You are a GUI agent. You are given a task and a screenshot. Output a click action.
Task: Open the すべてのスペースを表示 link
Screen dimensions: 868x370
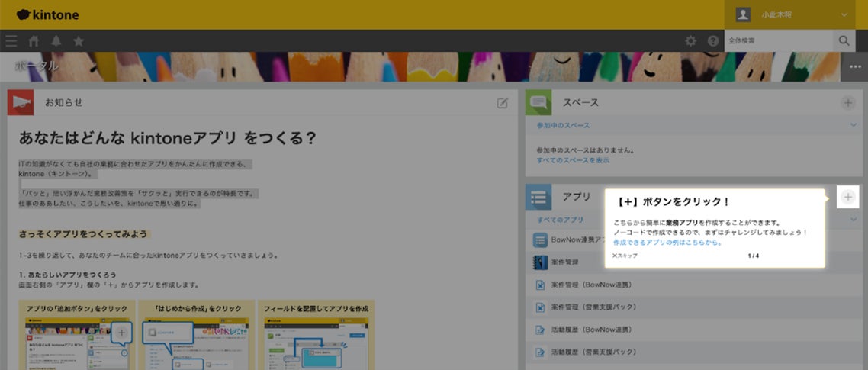tap(573, 160)
